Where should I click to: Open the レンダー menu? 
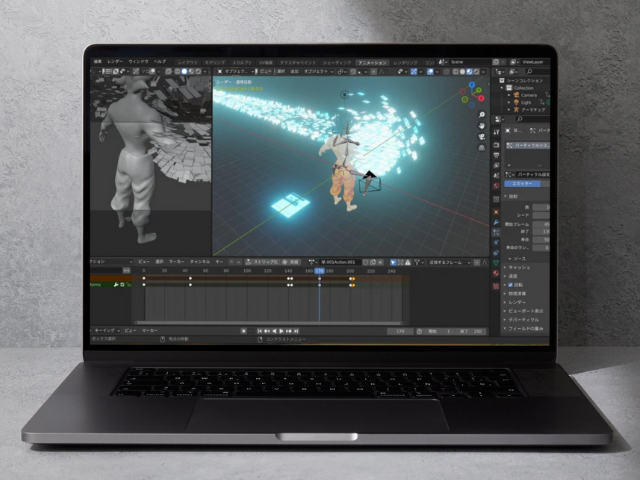pos(115,62)
